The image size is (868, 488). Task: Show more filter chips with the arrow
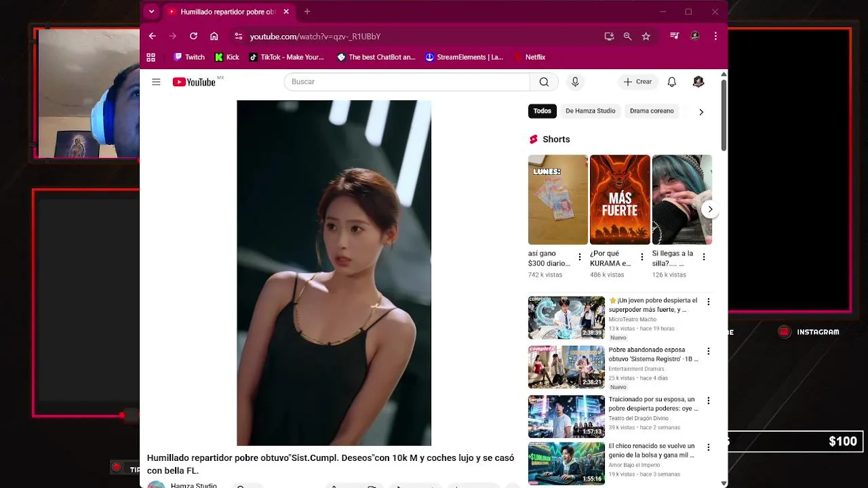701,112
